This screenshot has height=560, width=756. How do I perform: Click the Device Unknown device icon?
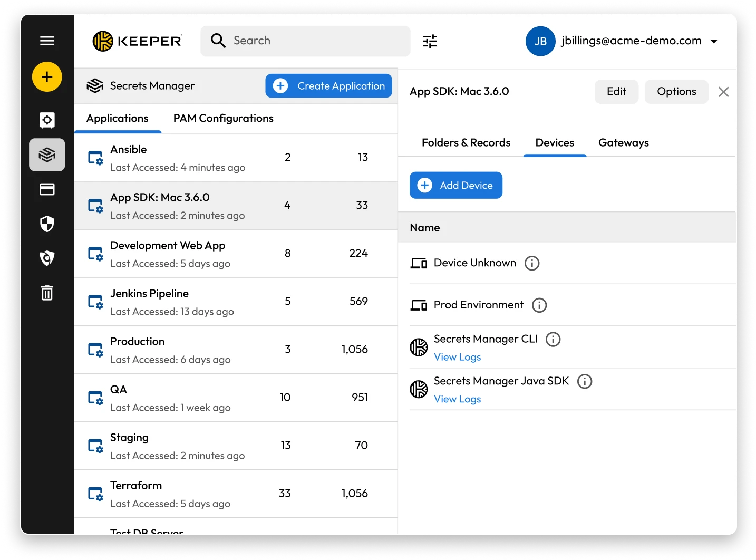419,263
